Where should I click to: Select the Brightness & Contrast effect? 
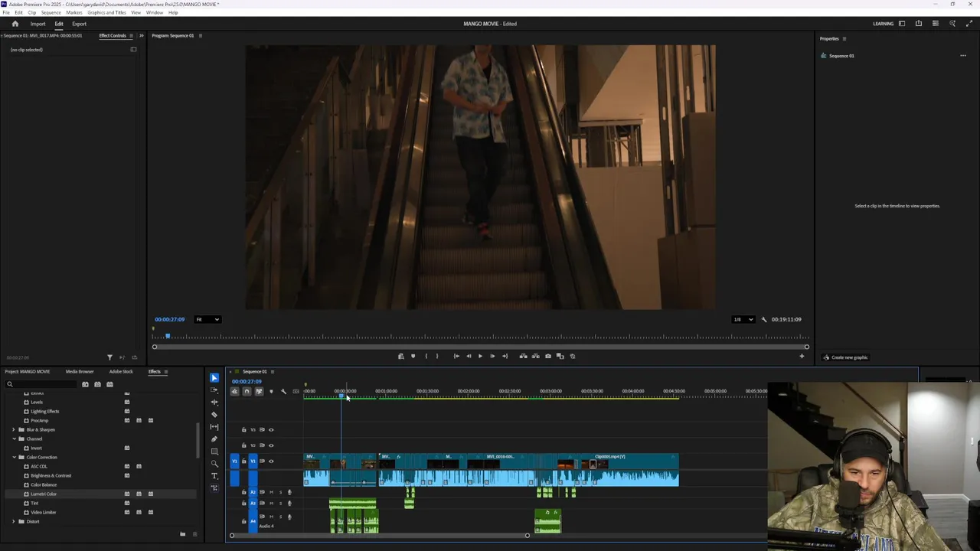point(51,476)
